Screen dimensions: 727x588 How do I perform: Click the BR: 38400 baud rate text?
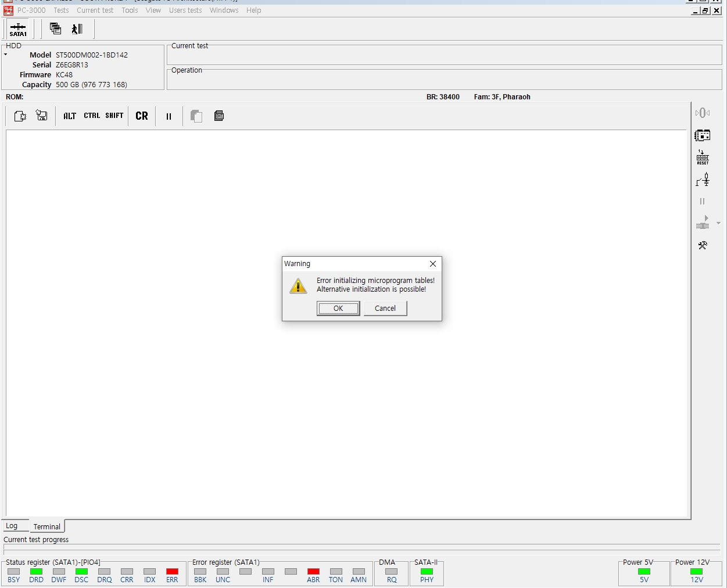click(443, 97)
